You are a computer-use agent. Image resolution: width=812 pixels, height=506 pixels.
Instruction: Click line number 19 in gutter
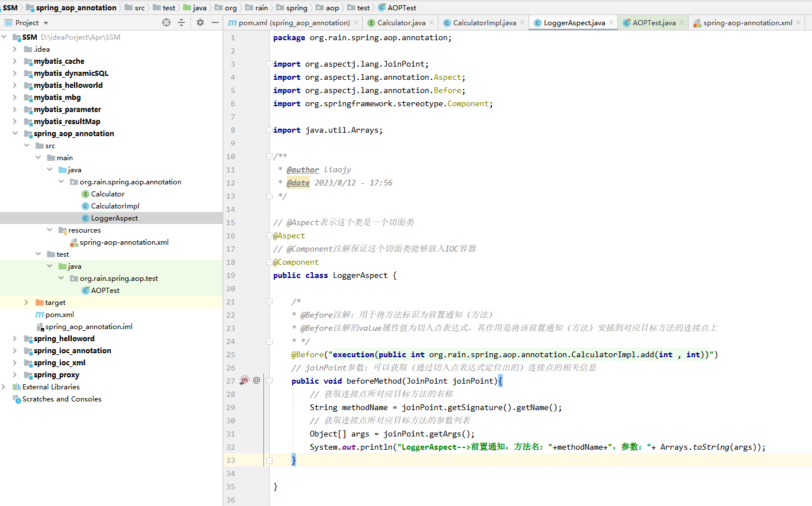[x=231, y=275]
